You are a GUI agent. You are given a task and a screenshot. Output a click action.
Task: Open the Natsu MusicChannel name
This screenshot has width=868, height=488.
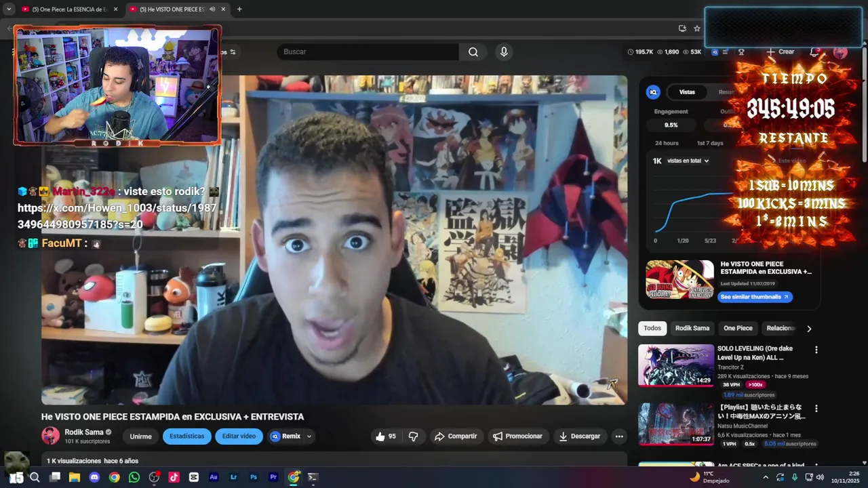click(x=743, y=426)
